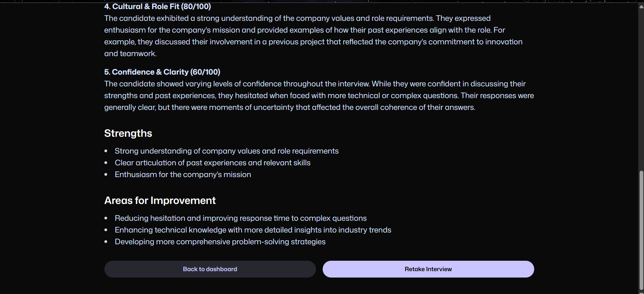This screenshot has height=294, width=644.
Task: Click the 'Enhancing technical knowledge' bullet
Action: coord(253,230)
